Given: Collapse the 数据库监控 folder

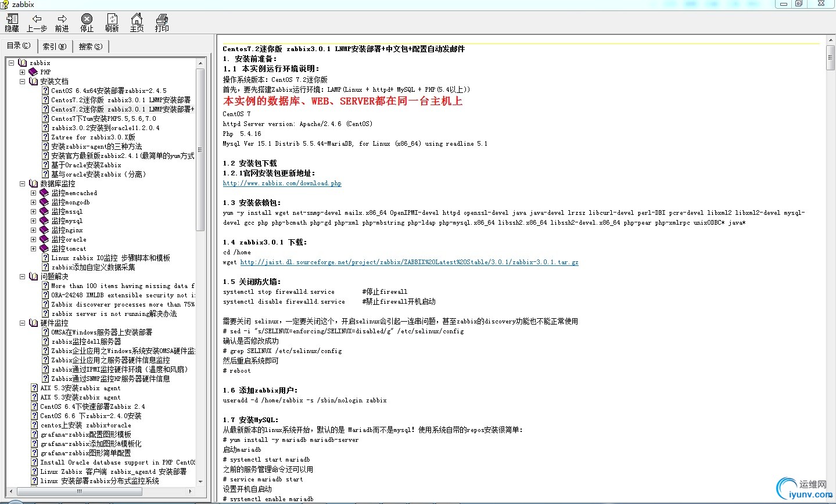Looking at the screenshot, I should 22,183.
